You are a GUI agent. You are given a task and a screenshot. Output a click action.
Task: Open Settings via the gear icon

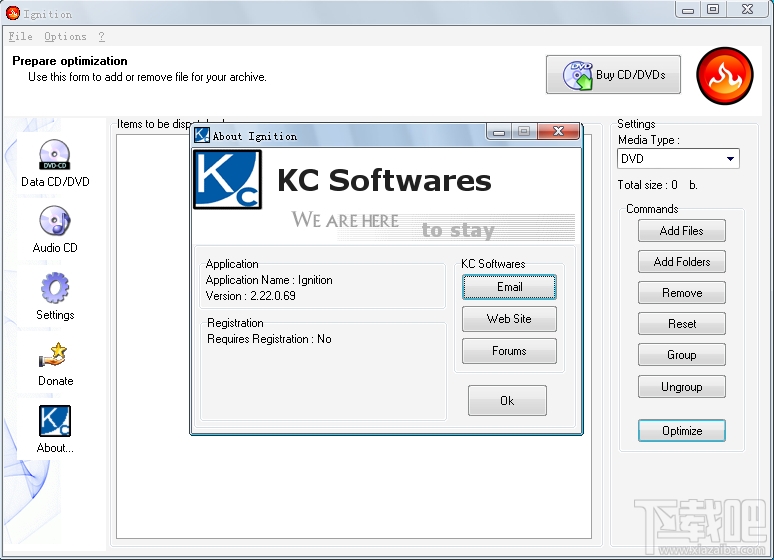55,287
